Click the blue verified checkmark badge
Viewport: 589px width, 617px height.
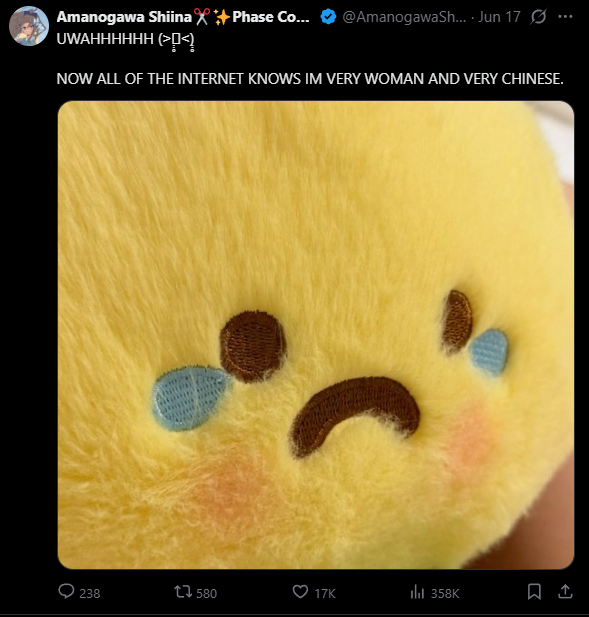[x=328, y=17]
